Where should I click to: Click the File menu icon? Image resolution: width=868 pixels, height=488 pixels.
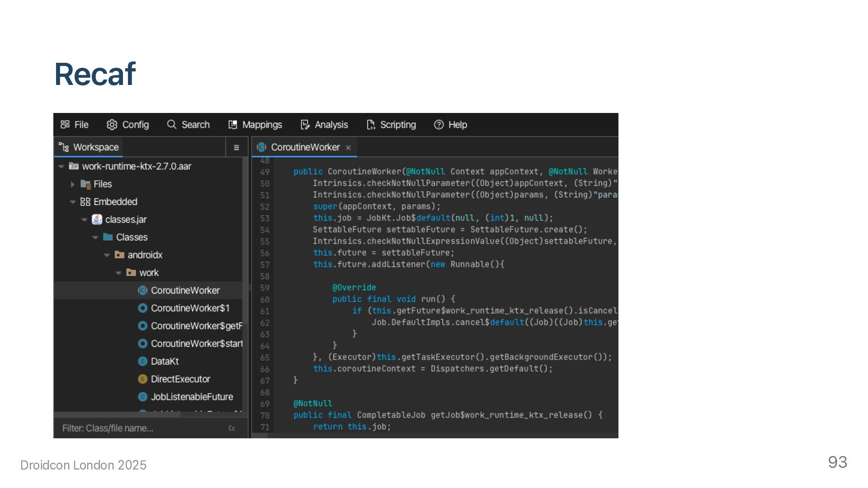point(66,125)
